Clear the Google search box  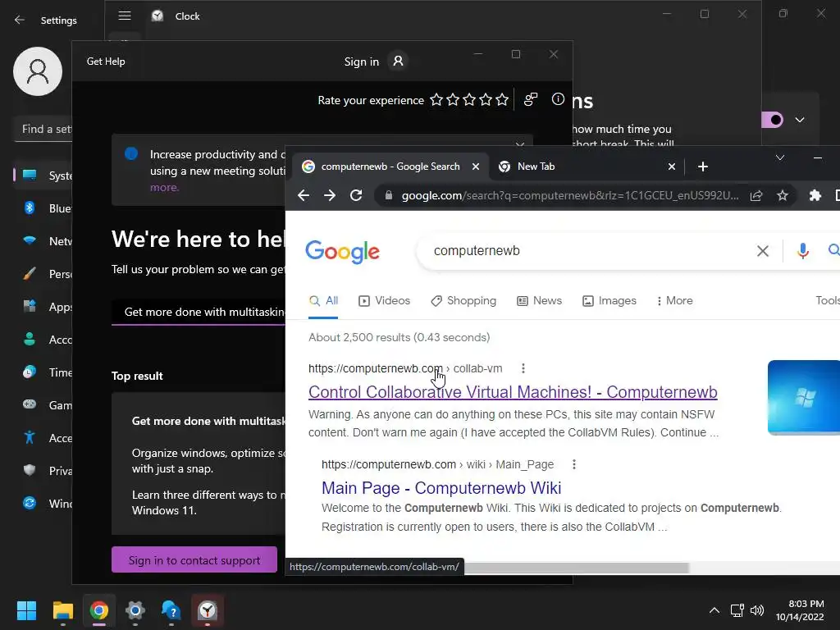point(763,251)
